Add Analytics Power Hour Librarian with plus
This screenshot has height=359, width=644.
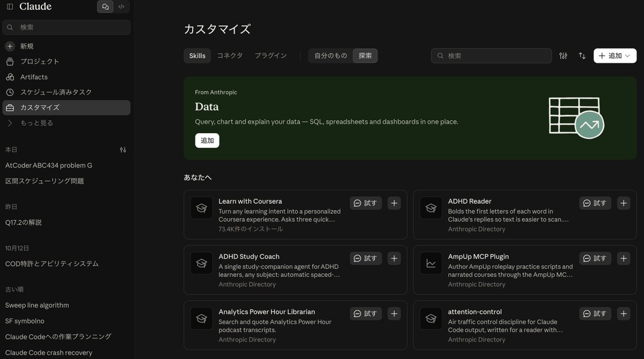(x=394, y=314)
